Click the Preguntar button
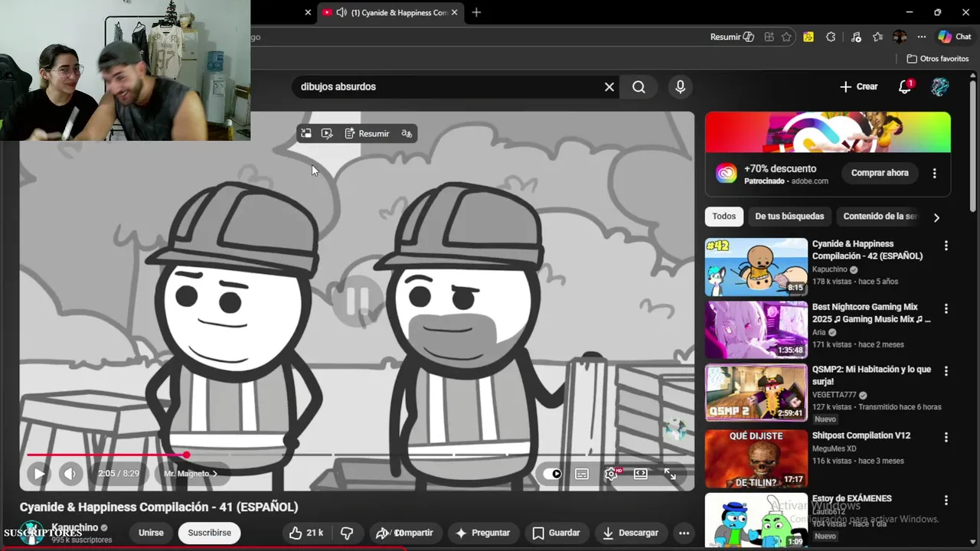 pyautogui.click(x=482, y=533)
